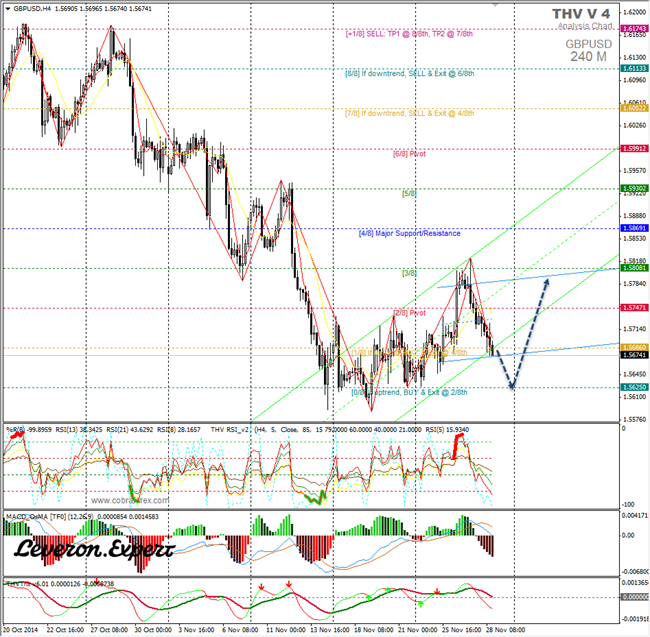Click the dashed blue forecast arrow head

pos(546,283)
